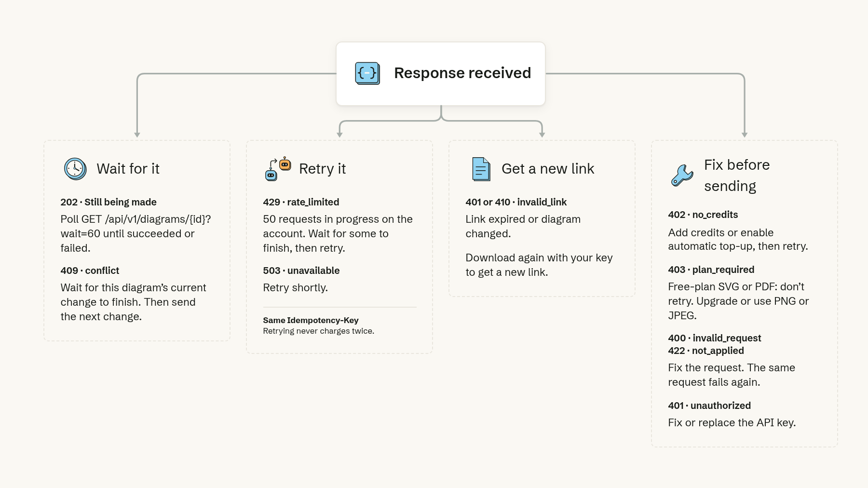Viewport: 868px width, 488px height.
Task: Click the robots icon beside Retry it
Action: coord(278,169)
